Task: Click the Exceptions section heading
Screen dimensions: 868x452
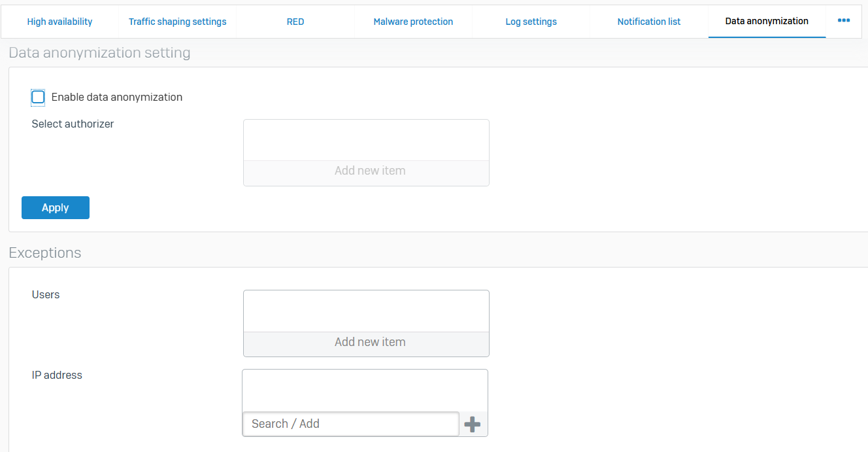Action: click(45, 253)
